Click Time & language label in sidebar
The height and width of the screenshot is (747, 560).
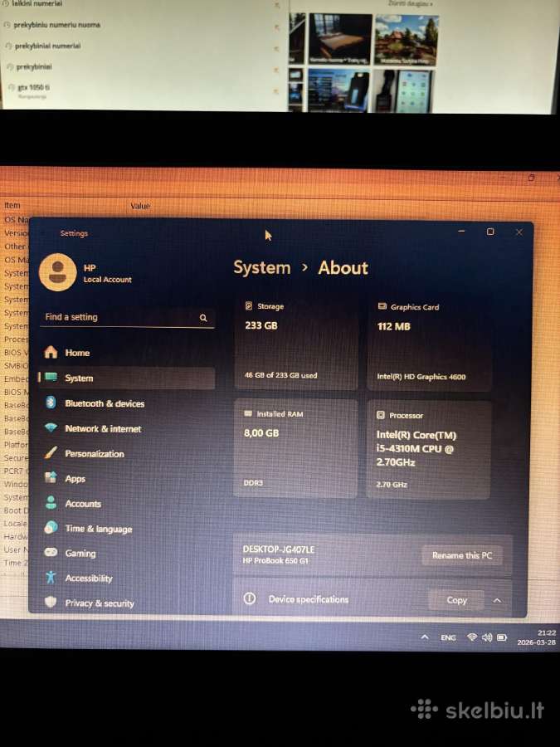[99, 529]
